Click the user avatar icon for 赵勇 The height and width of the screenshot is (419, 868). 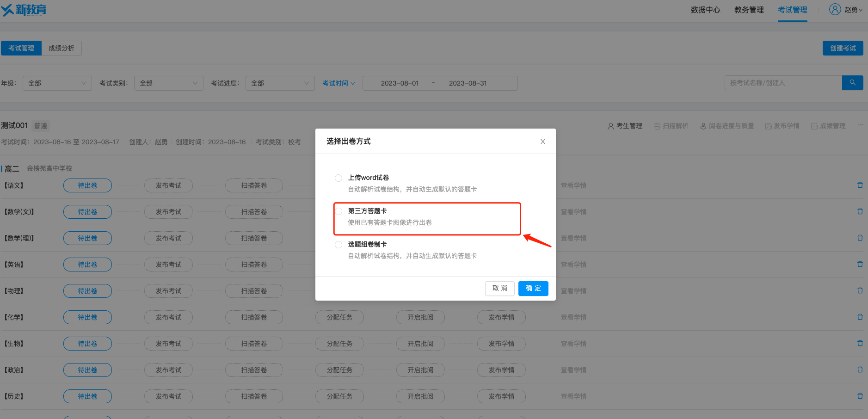(835, 10)
